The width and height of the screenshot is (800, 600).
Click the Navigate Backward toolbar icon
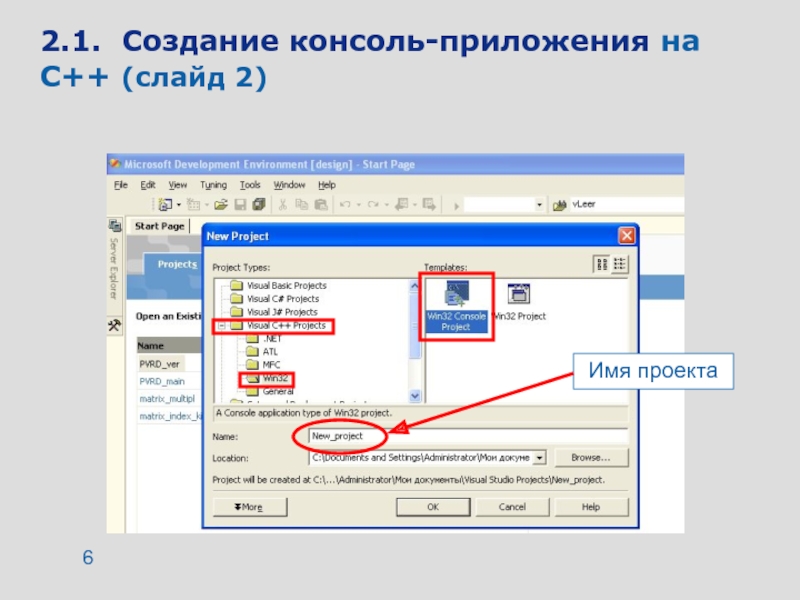[x=402, y=205]
